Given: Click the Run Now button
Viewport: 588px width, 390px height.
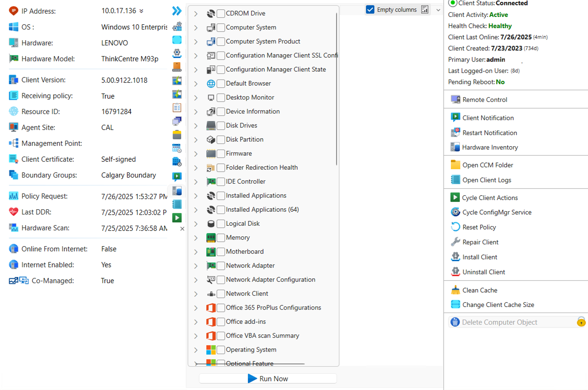Looking at the screenshot, I should [268, 378].
